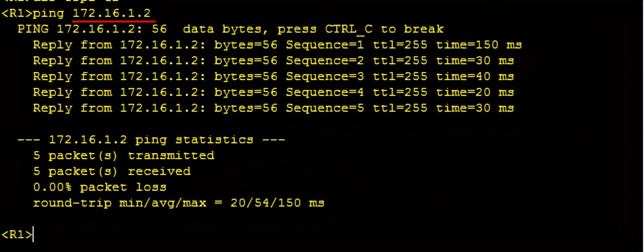Click the red-underlined IP address 172.16.1.2
The width and height of the screenshot is (644, 252).
(112, 13)
